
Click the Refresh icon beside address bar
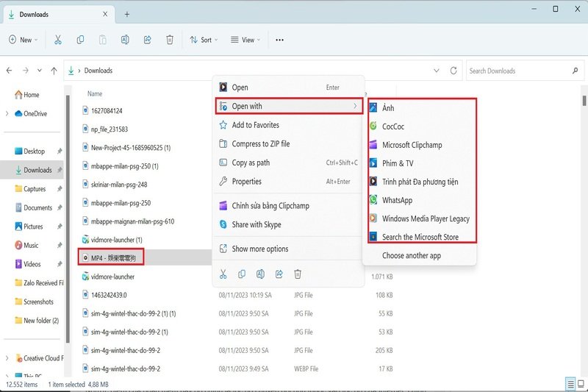[453, 71]
